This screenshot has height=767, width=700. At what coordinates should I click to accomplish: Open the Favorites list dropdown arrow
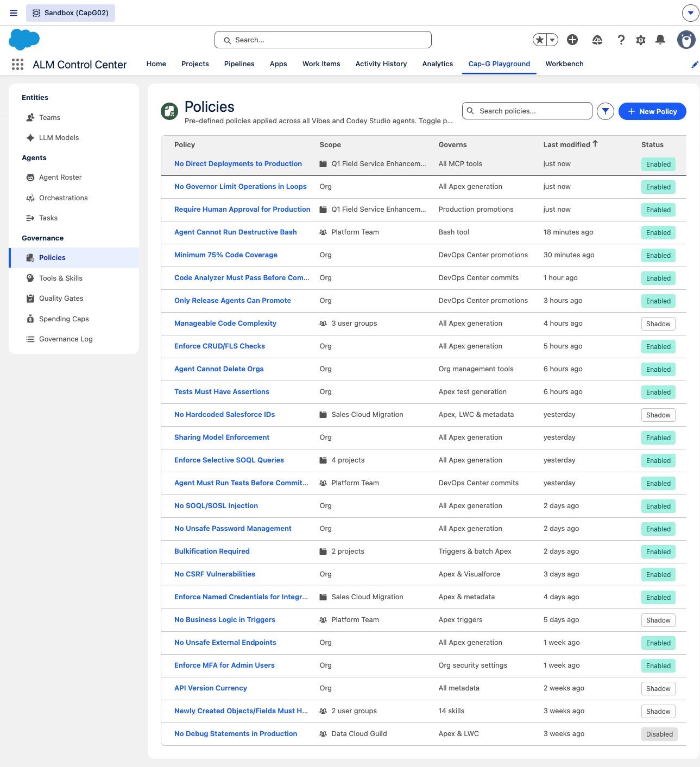point(552,40)
